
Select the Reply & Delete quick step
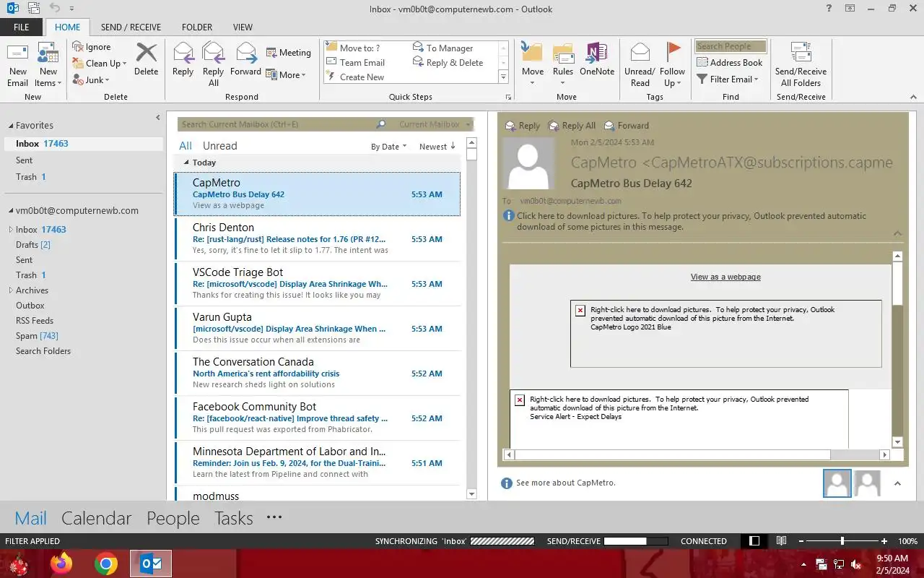tap(448, 63)
